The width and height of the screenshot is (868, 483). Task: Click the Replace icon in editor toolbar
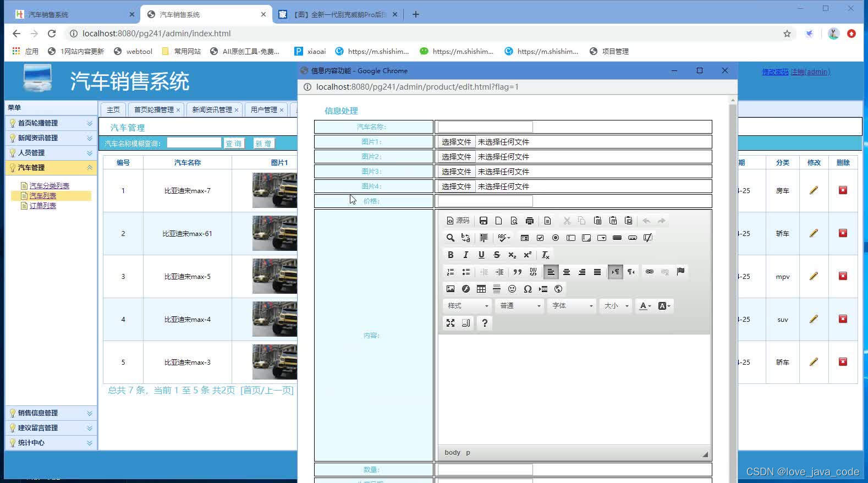click(x=466, y=238)
